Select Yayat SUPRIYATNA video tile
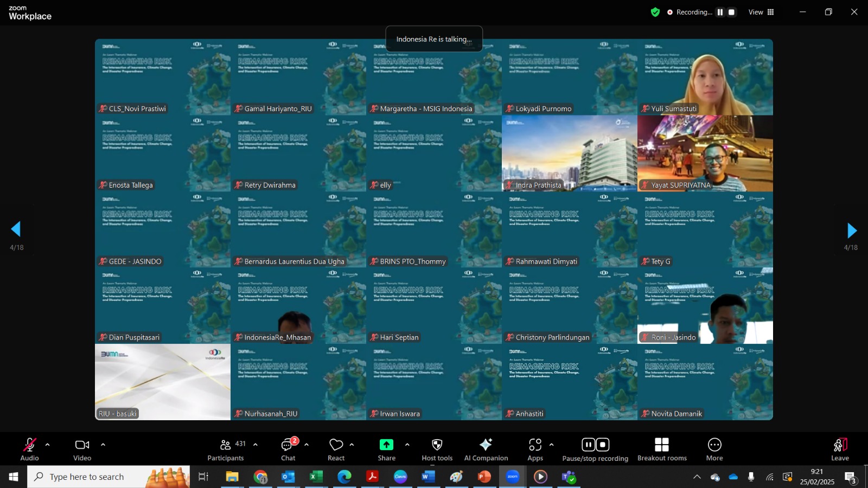The width and height of the screenshot is (868, 488). click(705, 153)
